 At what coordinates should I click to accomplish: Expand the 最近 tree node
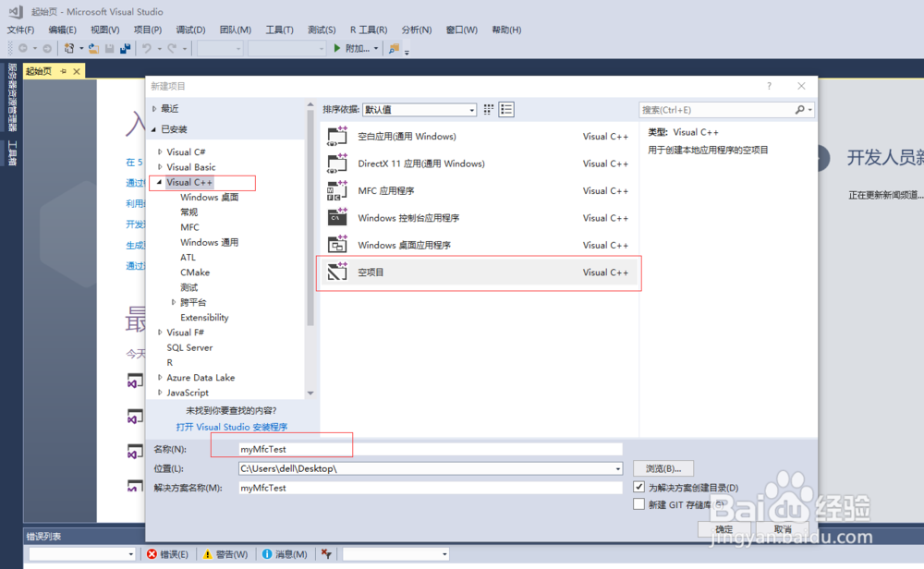(154, 108)
